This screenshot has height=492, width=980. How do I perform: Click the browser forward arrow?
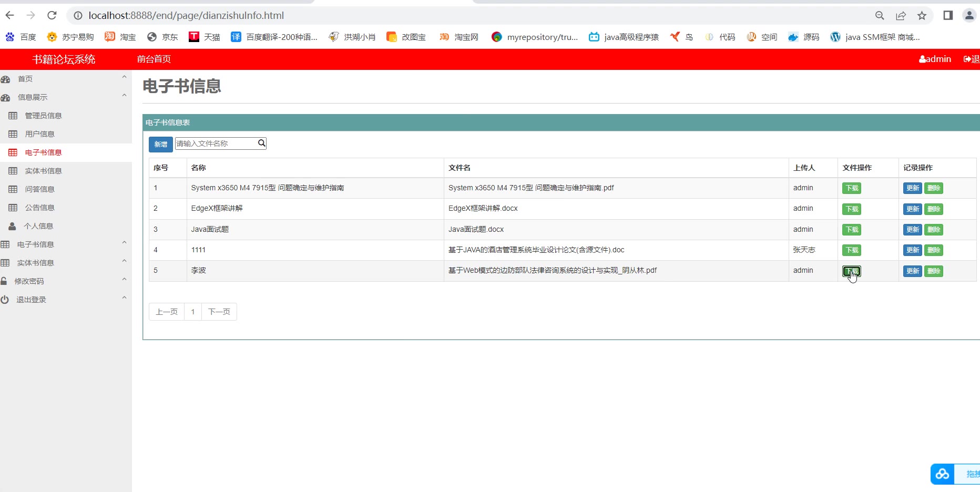pyautogui.click(x=31, y=15)
